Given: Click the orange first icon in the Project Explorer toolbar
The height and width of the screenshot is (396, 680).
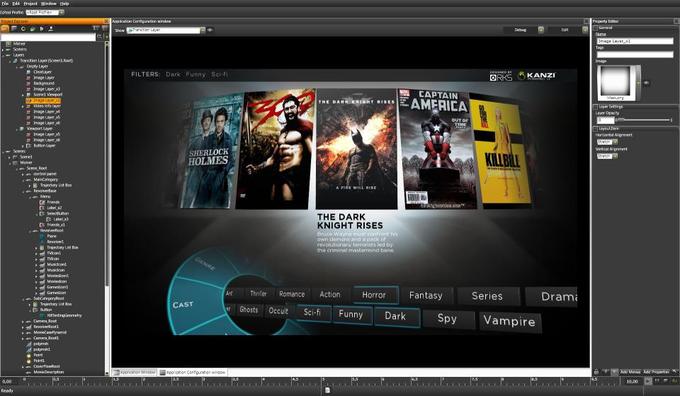Looking at the screenshot, I should 5,29.
